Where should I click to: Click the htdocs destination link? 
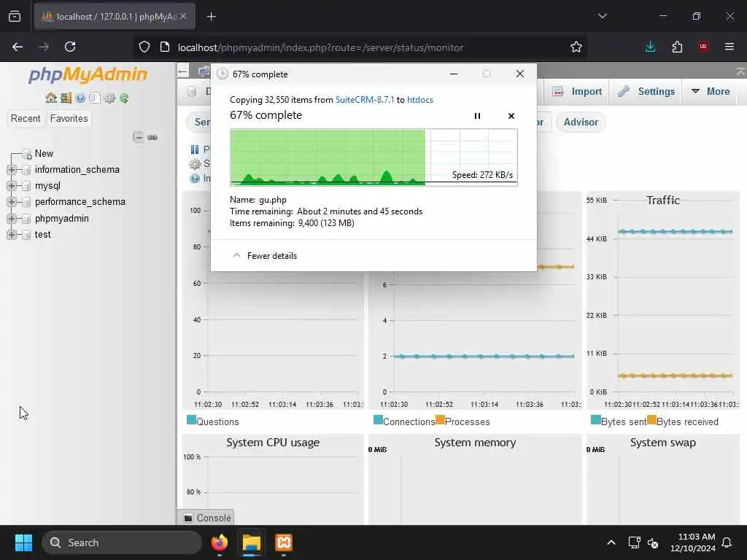[x=419, y=99]
